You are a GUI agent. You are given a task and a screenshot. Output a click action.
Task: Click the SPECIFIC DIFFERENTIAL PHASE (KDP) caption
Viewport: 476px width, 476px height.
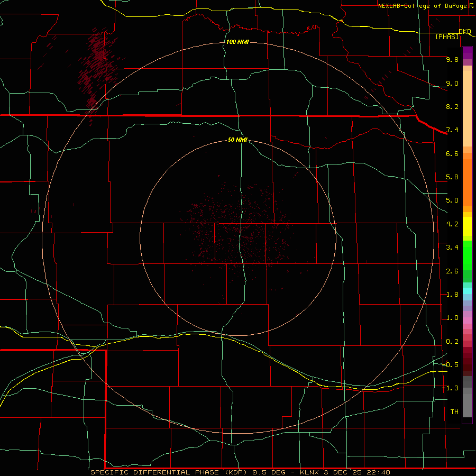[x=170, y=472]
